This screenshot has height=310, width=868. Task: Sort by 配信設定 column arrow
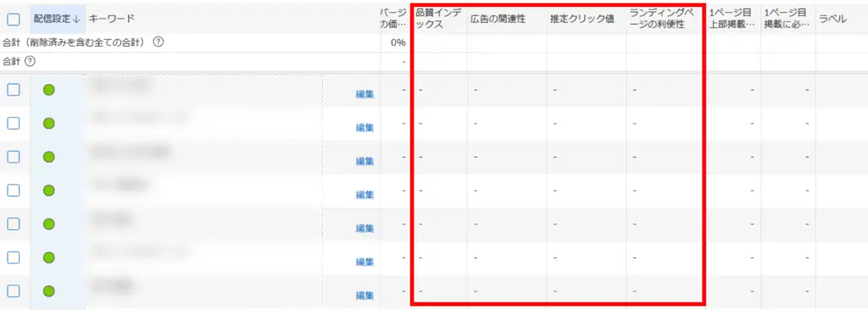pos(76,19)
